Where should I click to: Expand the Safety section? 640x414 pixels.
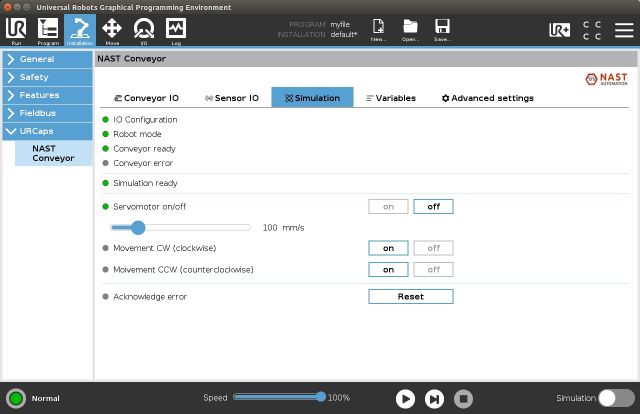point(46,77)
